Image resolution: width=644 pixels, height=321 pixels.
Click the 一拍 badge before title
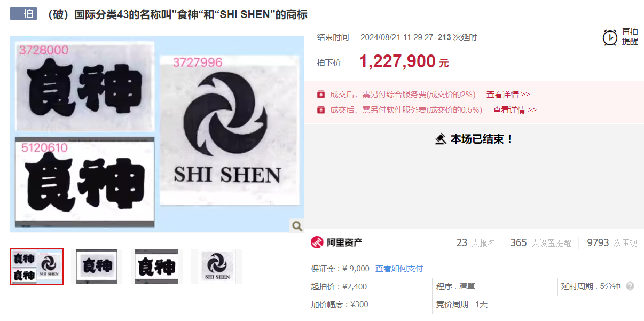[23, 14]
